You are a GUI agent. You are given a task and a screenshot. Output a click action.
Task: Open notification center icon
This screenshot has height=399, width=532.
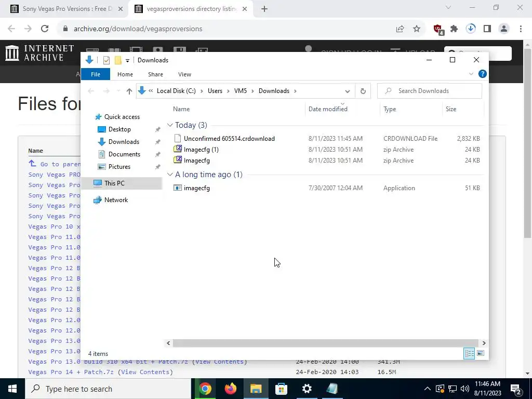point(516,389)
